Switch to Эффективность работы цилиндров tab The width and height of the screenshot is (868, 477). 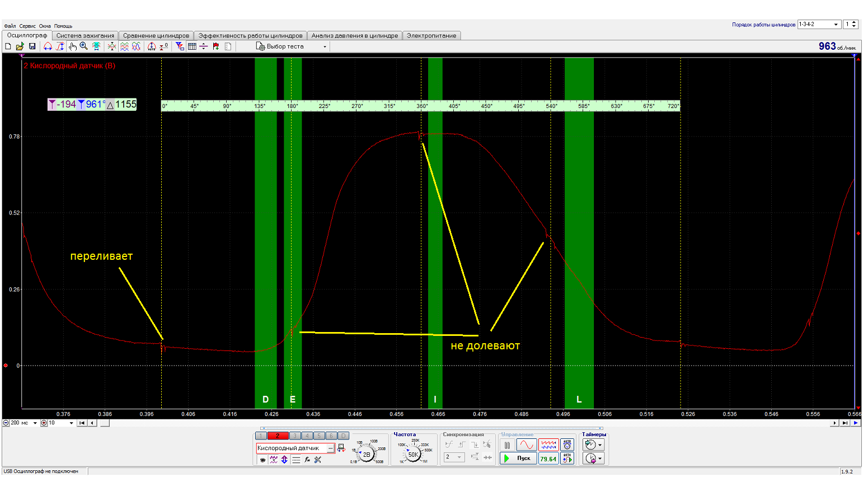250,35
